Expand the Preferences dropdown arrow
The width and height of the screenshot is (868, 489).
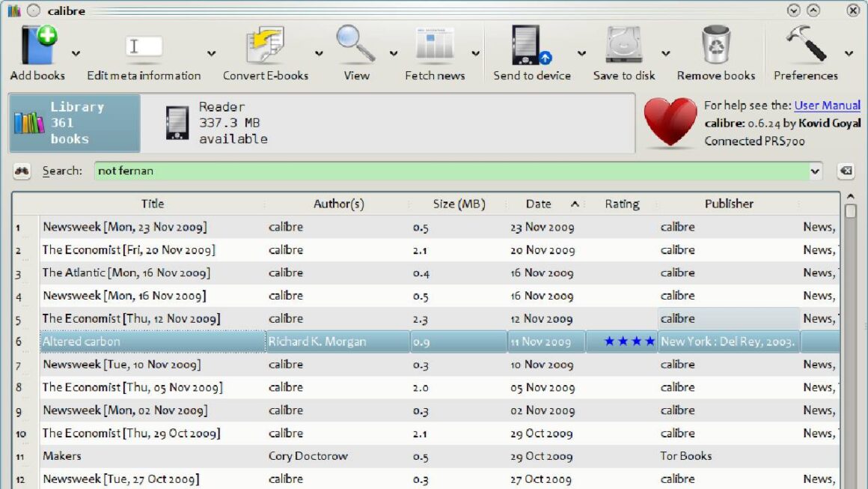click(x=849, y=54)
